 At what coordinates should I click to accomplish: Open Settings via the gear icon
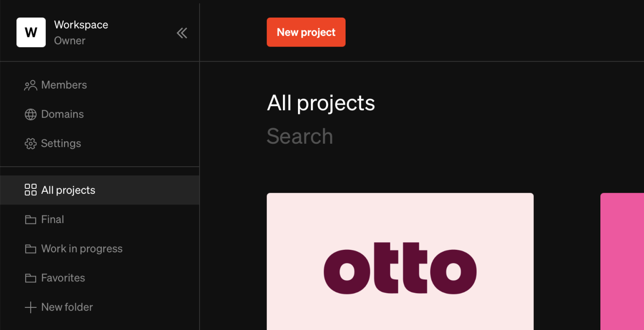click(x=31, y=143)
